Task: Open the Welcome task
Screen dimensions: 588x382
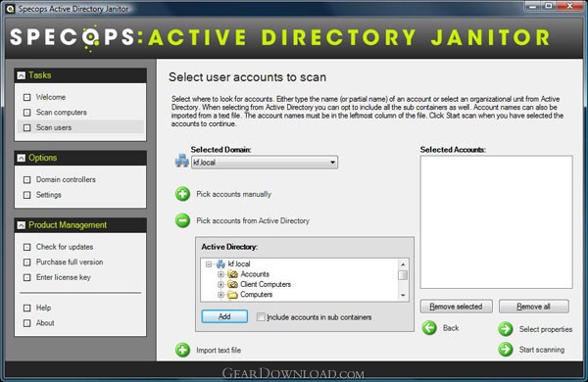Action: point(51,97)
